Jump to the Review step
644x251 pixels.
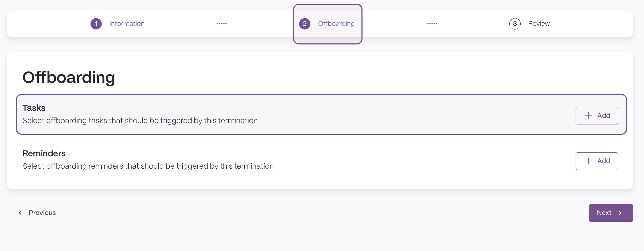pyautogui.click(x=529, y=24)
